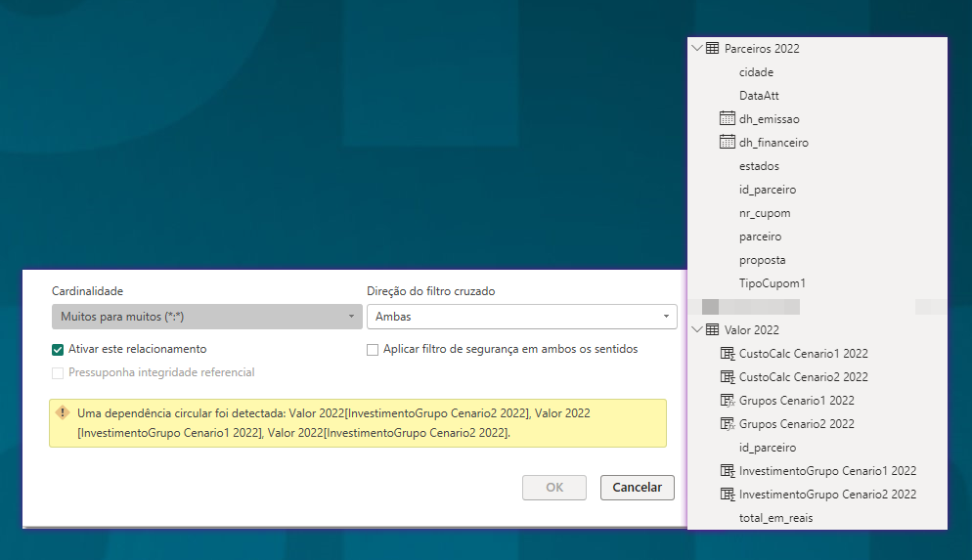Click the calendar icon next to dh_financeiro

click(728, 142)
